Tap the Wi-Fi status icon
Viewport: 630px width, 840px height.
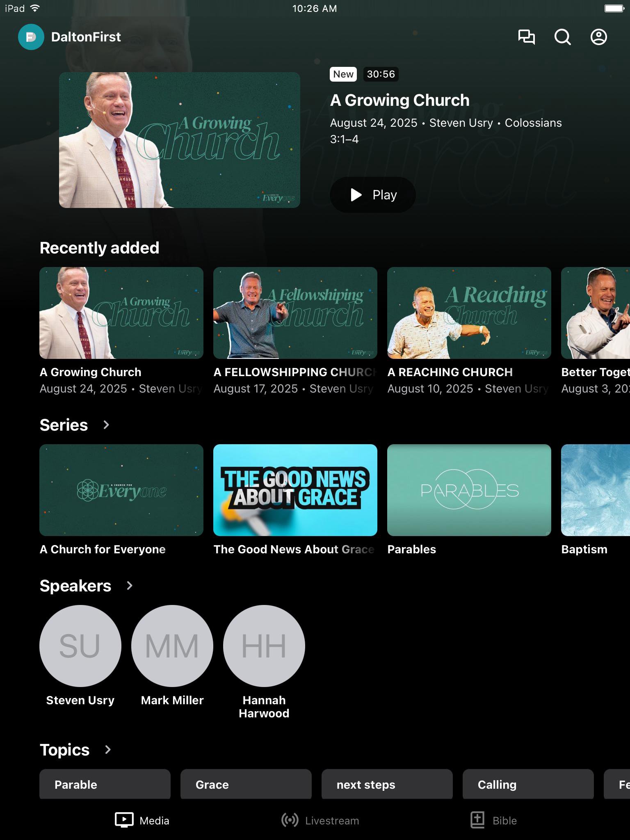click(x=35, y=8)
